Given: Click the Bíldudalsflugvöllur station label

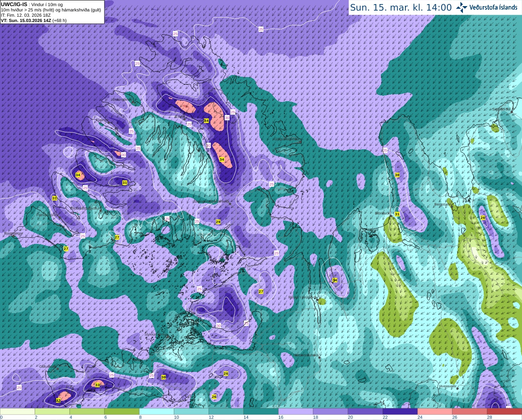Looking at the screenshot, I should (x=85, y=208).
